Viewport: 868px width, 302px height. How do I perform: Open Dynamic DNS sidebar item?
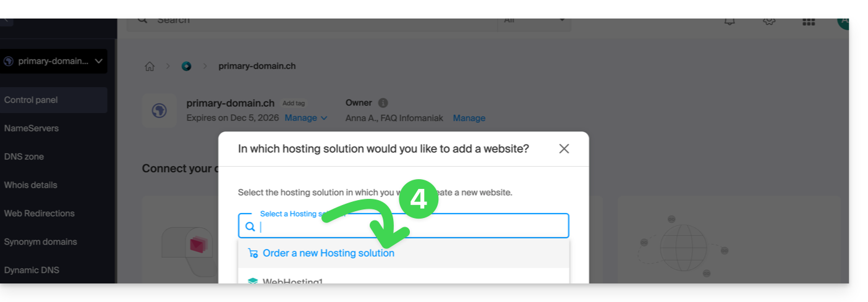tap(32, 270)
